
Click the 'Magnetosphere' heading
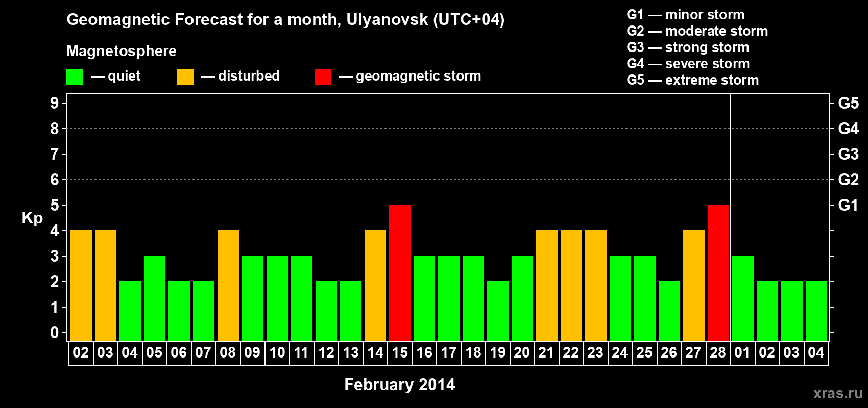122,51
